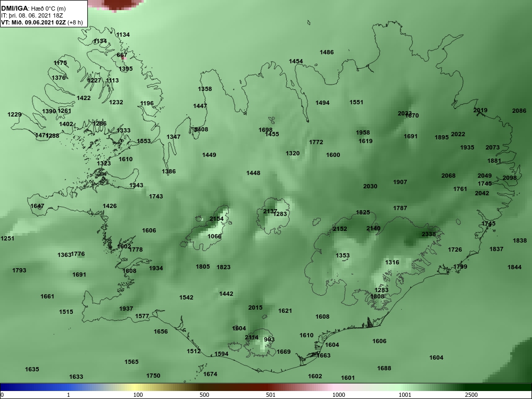Image resolution: width=532 pixels, height=399 pixels.
Task: Click the map value 2114
Action: 252,338
